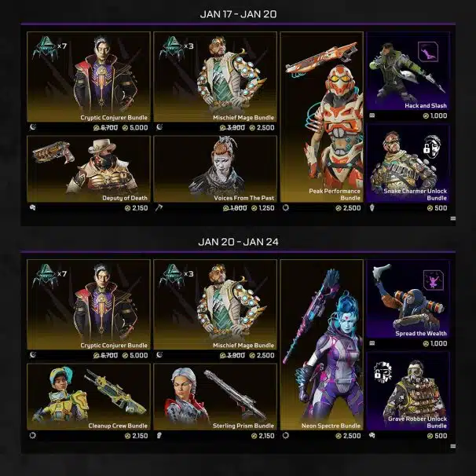Click the x3 spider pack icon in Jan 20 section
The width and height of the screenshot is (476, 476).
[172, 276]
